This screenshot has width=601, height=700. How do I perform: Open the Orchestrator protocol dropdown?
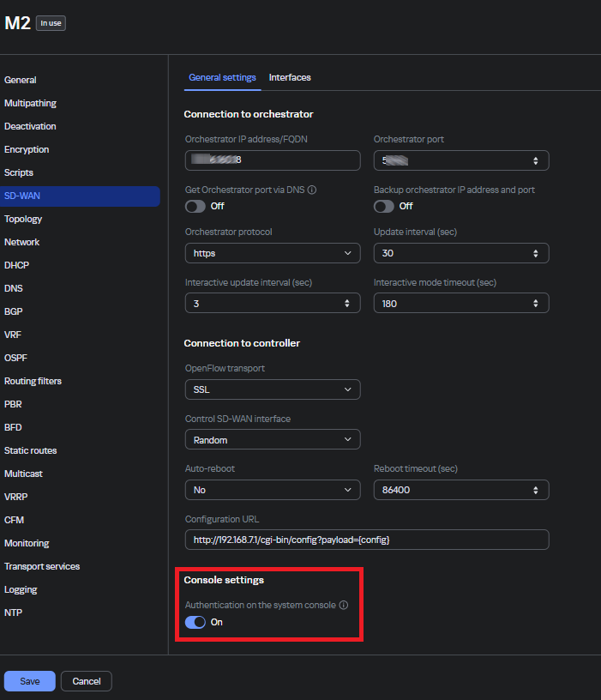[x=273, y=253]
